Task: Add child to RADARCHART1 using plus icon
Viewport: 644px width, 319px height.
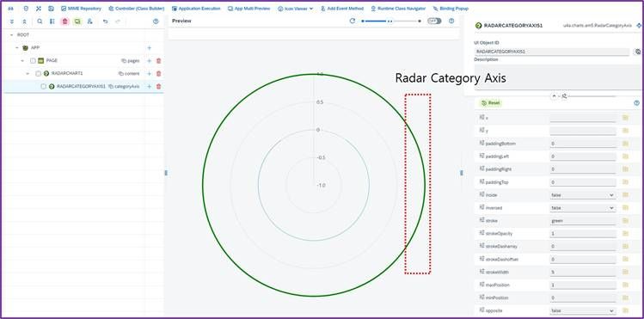Action: (x=149, y=74)
